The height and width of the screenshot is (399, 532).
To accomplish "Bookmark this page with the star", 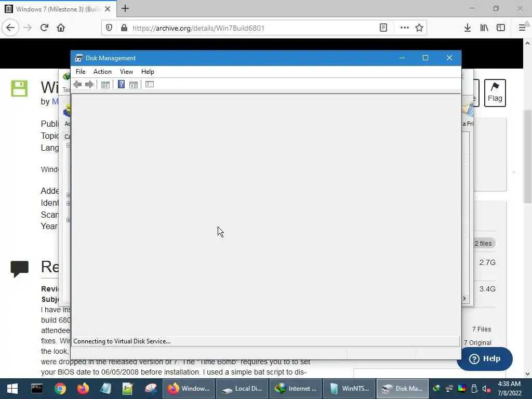I will pos(419,28).
